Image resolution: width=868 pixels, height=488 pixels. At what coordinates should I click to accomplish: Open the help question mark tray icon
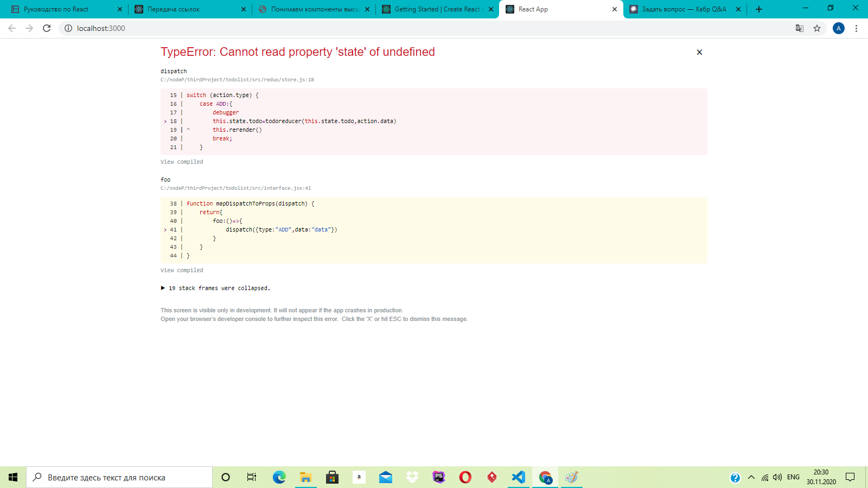pyautogui.click(x=735, y=478)
